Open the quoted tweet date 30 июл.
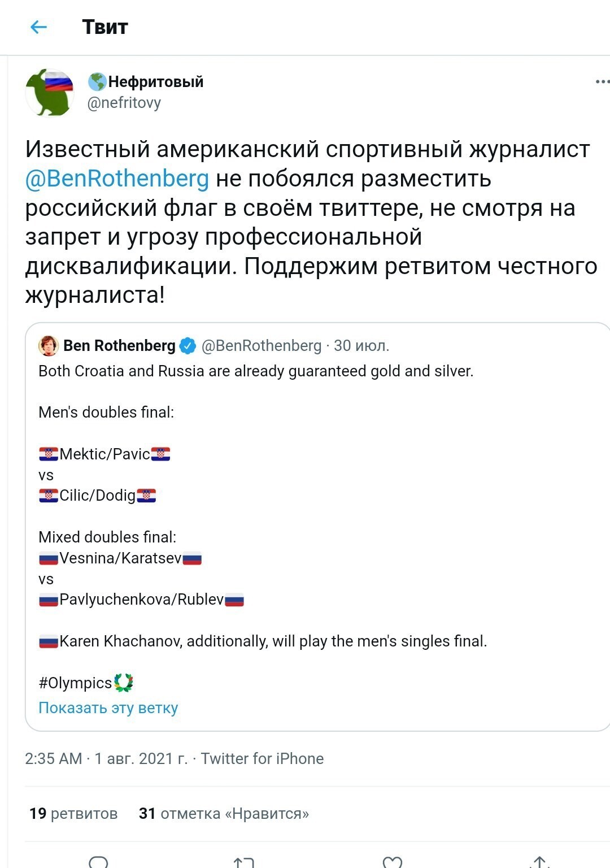The height and width of the screenshot is (868, 610). tap(361, 346)
